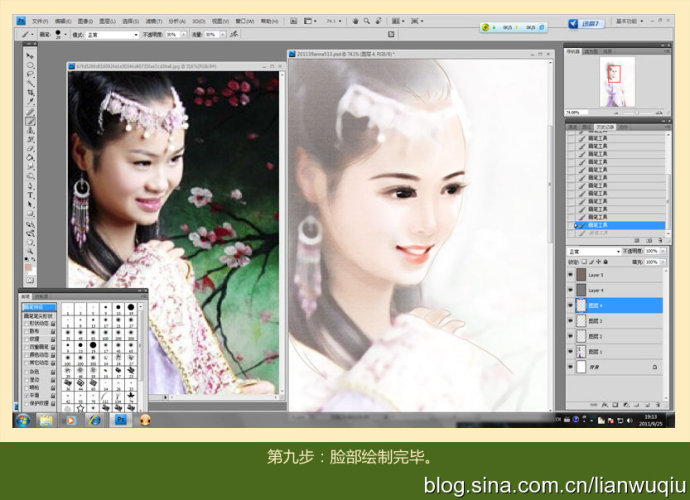Select the Elliptical Marquee tool
The height and width of the screenshot is (500, 690).
(30, 65)
